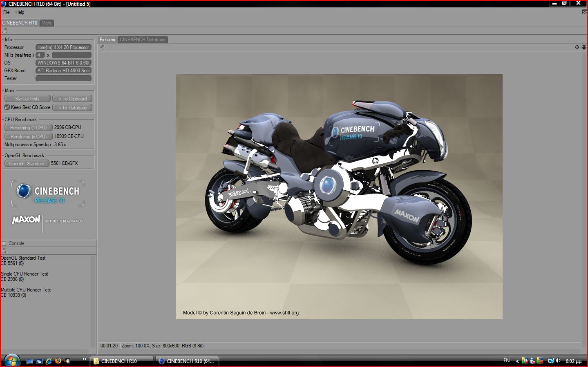The width and height of the screenshot is (588, 367).
Task: Click the 00:01:20 render time status
Action: point(109,346)
